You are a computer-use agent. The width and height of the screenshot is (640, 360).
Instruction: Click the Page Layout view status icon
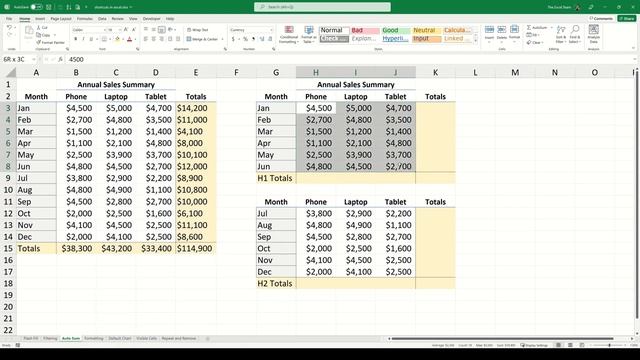tap(570, 345)
